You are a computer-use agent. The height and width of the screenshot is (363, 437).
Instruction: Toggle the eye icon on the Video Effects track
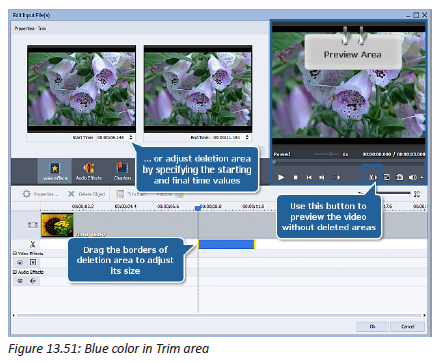click(x=20, y=262)
